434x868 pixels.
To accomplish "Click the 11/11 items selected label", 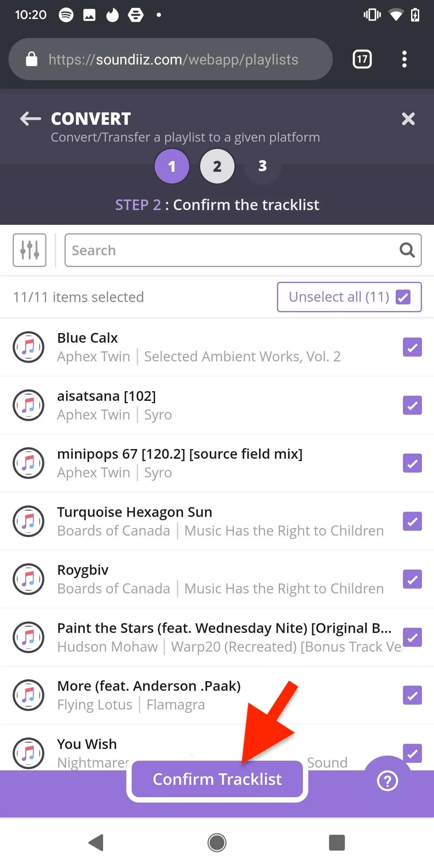I will 78,297.
